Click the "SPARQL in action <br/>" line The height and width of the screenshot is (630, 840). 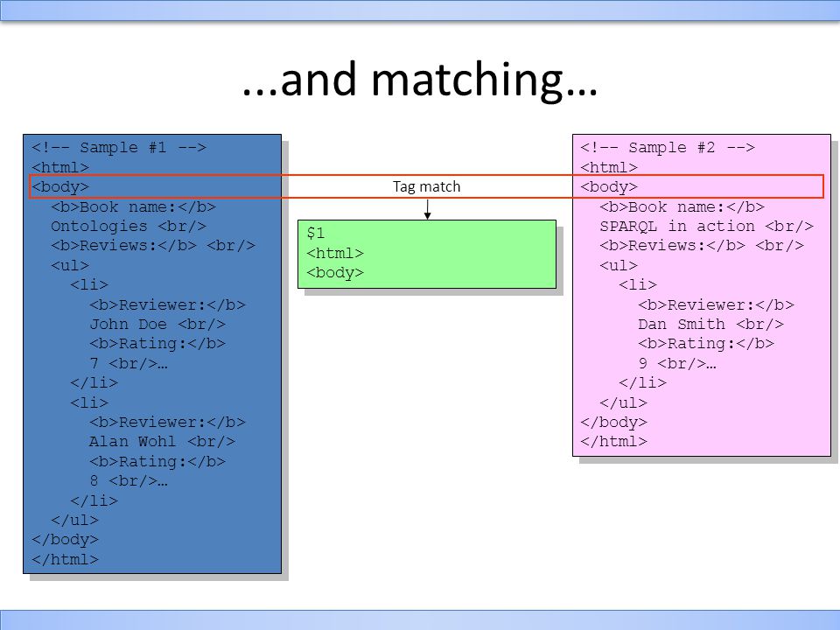[x=707, y=226]
